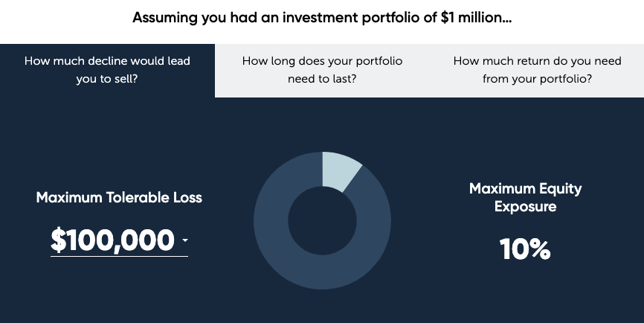Click the 'Maximum Tolerable Loss' label
The height and width of the screenshot is (323, 644).
coord(119,198)
